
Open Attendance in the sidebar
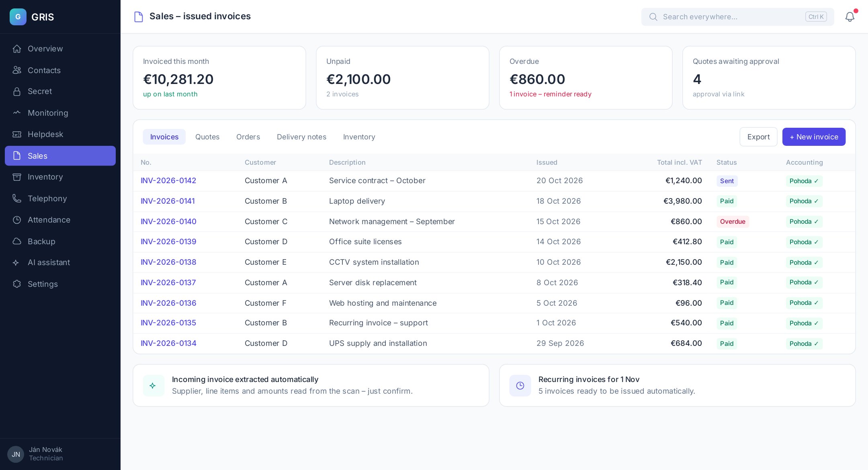[60, 220]
